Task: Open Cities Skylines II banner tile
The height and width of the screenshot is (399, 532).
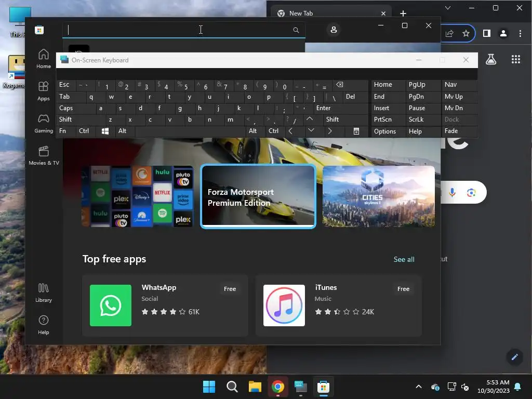Action: pyautogui.click(x=379, y=196)
